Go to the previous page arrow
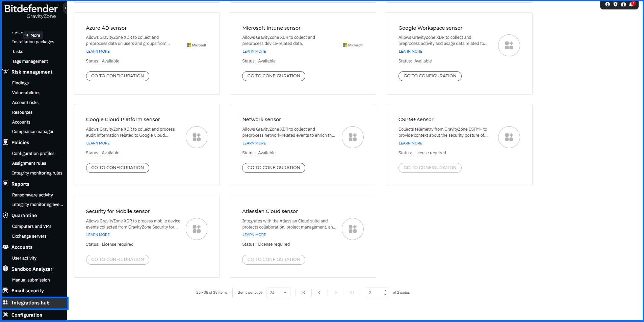644x322 pixels. [x=319, y=293]
